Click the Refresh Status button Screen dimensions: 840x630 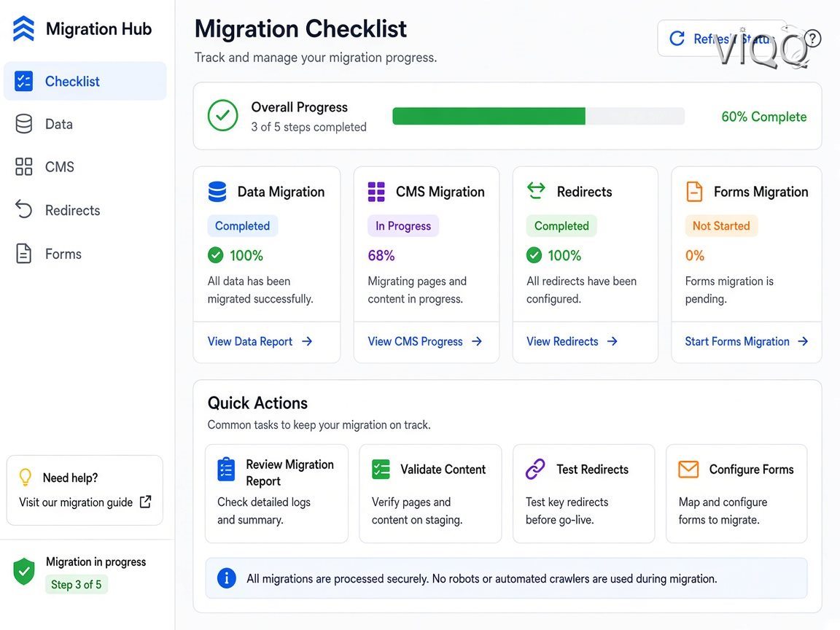coord(722,39)
